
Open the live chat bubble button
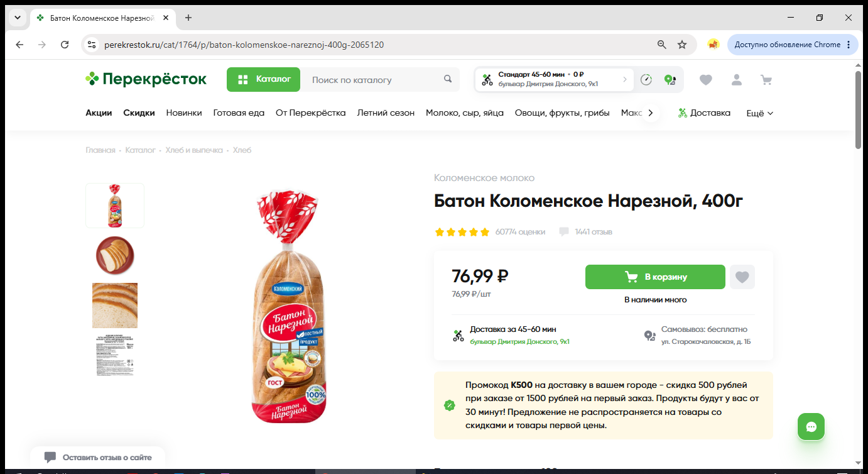coord(811,427)
